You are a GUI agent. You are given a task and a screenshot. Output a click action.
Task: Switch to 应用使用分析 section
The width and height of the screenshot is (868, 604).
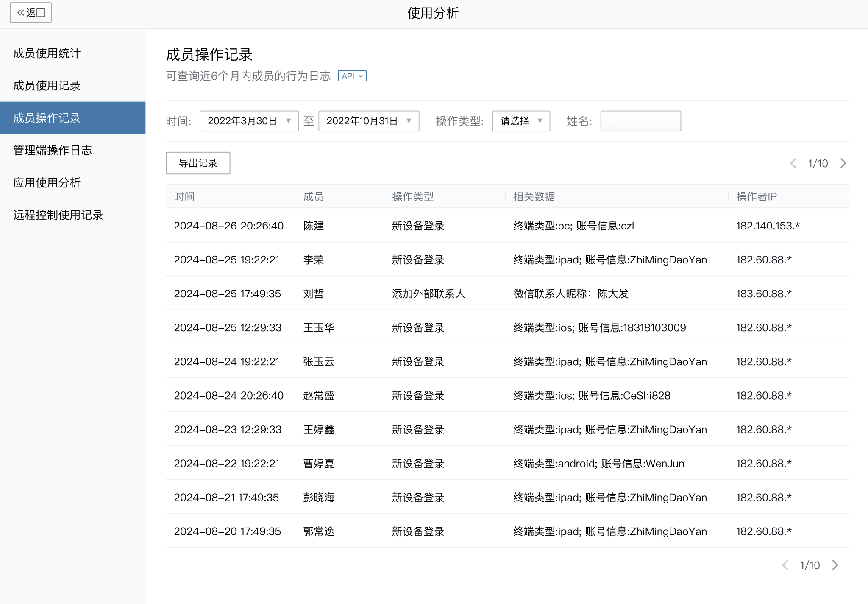[x=47, y=183]
